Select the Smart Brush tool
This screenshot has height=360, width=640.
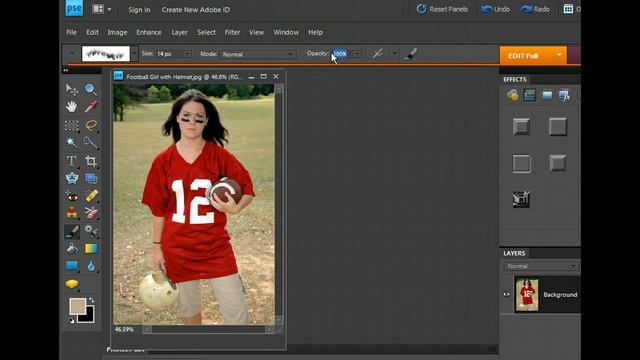91,231
